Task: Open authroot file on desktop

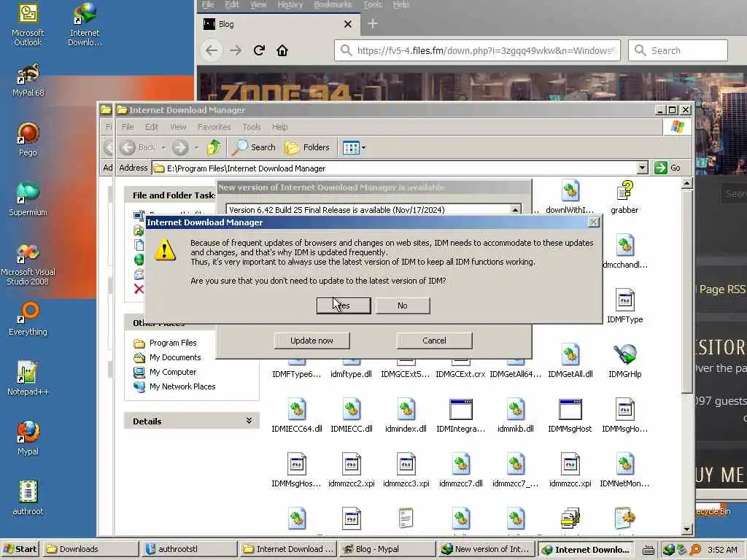Action: pyautogui.click(x=28, y=498)
